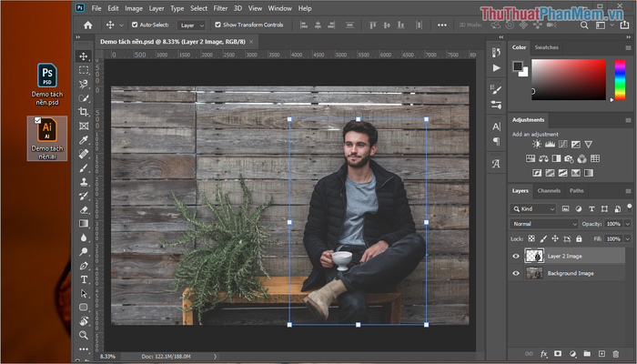Hide Layer 2 Image with eye icon
Screen dimensions: 637x364
pyautogui.click(x=516, y=256)
